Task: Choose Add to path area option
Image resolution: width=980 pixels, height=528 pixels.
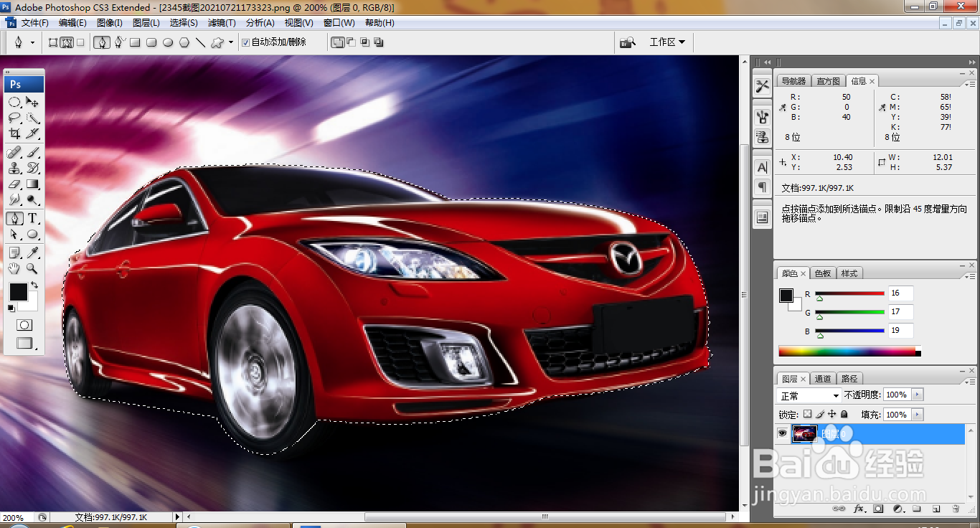Action: [x=337, y=42]
